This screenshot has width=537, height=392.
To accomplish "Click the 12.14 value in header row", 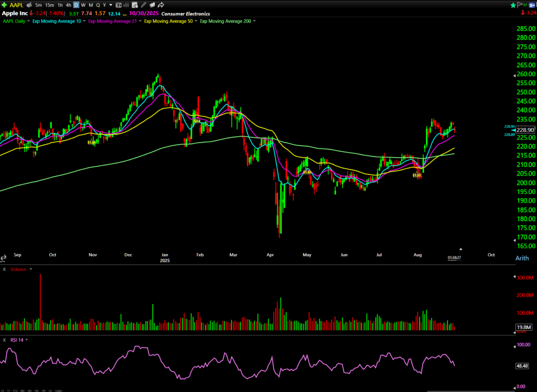I will pos(114,14).
